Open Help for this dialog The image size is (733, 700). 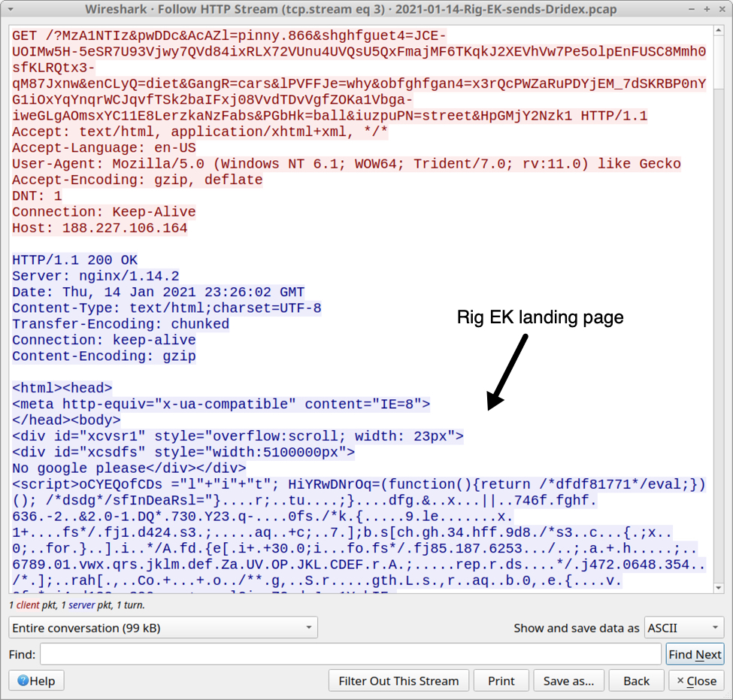36,681
